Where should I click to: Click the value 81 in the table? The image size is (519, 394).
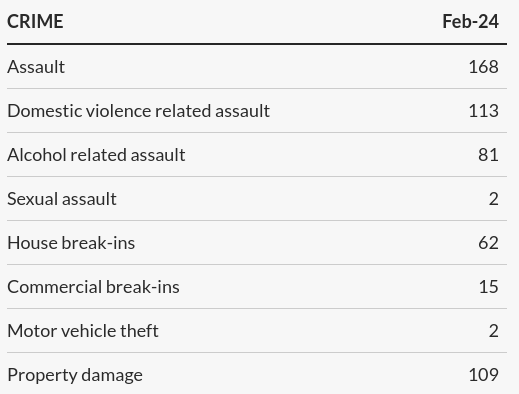click(488, 155)
